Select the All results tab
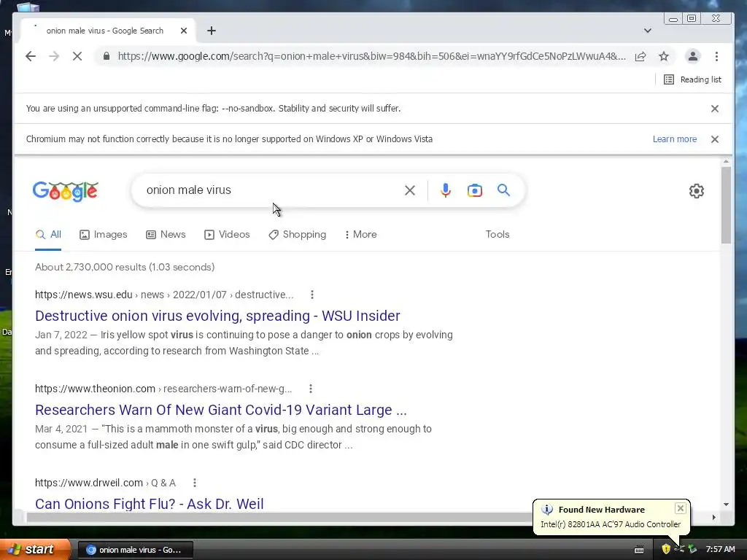This screenshot has width=747, height=560. click(x=48, y=234)
